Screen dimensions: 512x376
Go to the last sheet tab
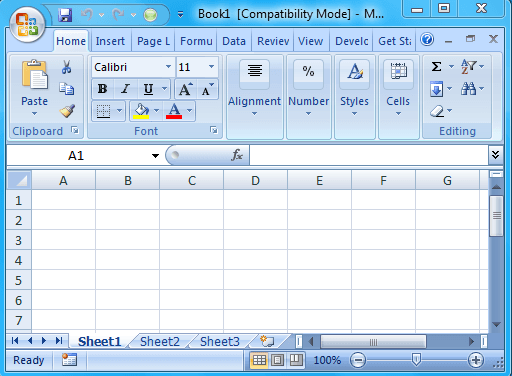coord(59,340)
